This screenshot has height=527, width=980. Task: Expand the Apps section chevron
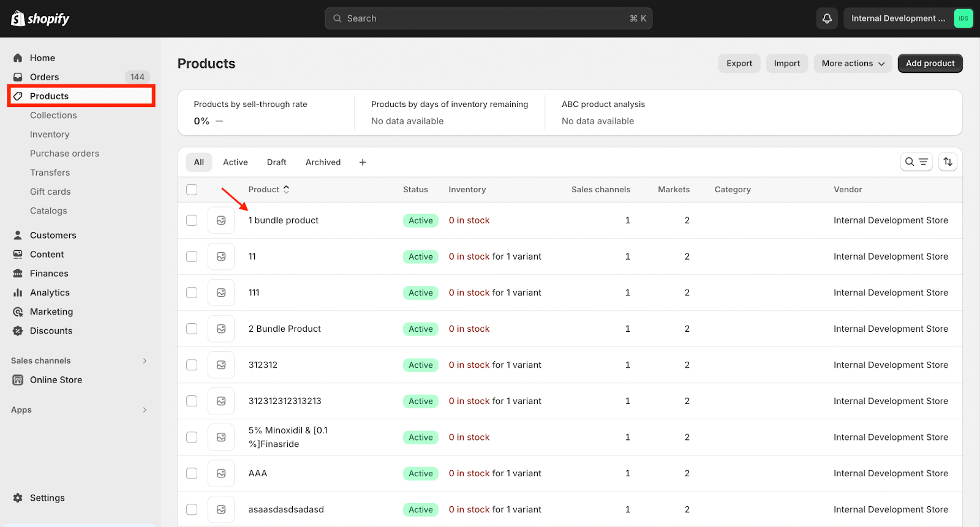point(145,410)
